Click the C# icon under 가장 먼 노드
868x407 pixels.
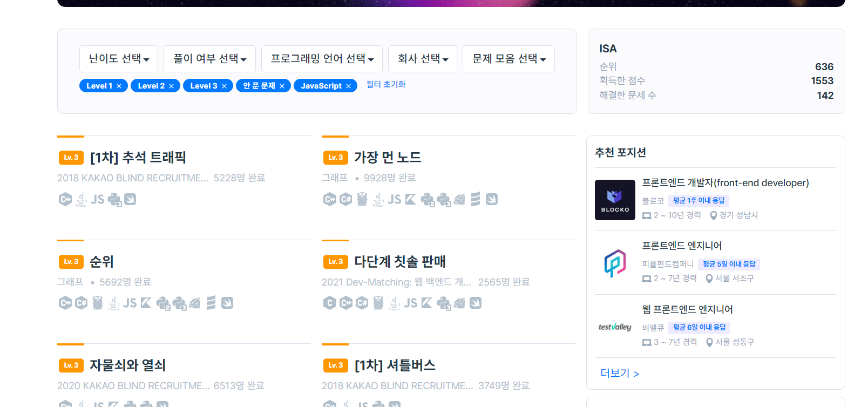point(346,199)
